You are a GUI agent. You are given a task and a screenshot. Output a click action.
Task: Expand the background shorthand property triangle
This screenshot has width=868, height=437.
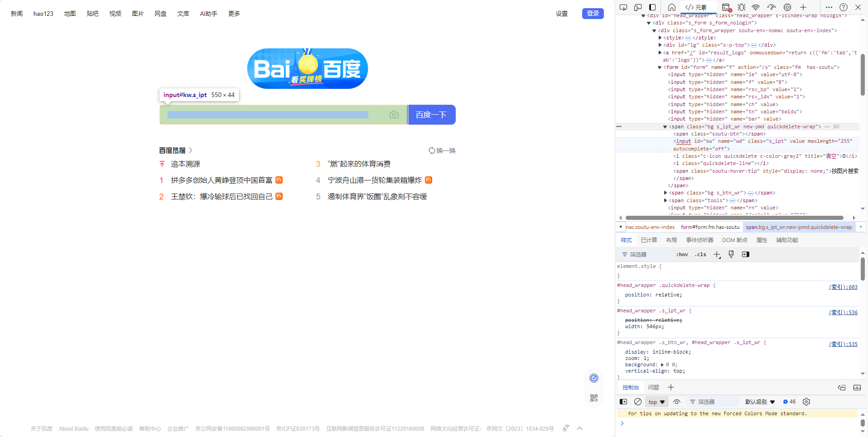click(662, 365)
